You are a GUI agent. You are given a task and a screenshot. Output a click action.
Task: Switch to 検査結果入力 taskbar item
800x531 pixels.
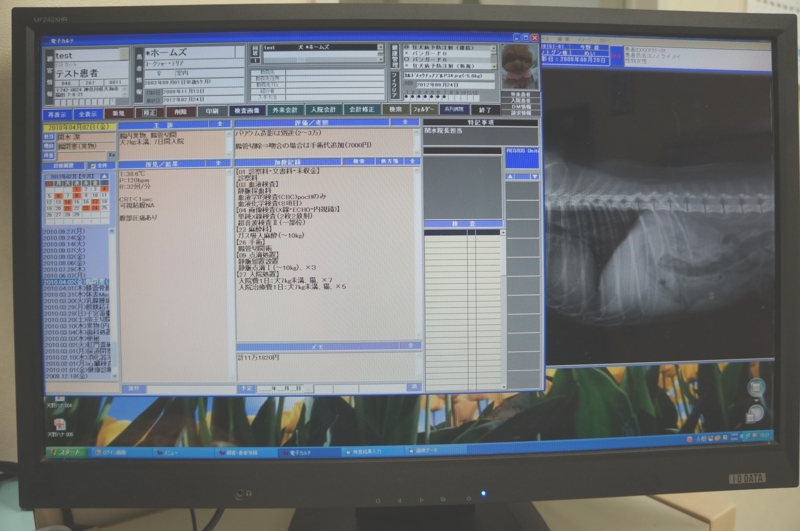pyautogui.click(x=372, y=452)
